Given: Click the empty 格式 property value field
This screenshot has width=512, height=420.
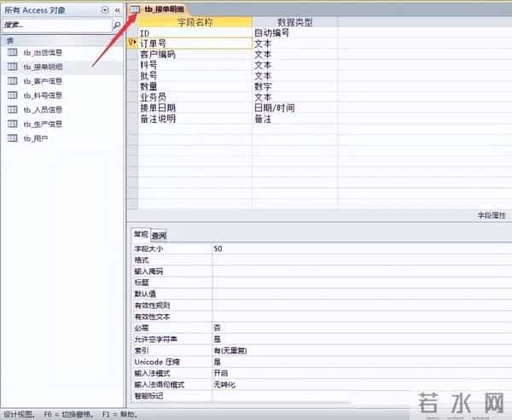Looking at the screenshot, I should tap(362, 260).
